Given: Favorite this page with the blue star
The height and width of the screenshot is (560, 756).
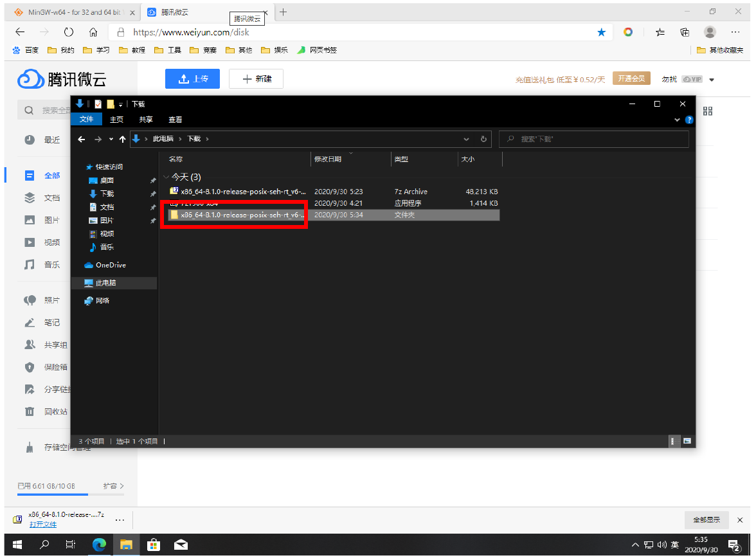Looking at the screenshot, I should pos(601,32).
